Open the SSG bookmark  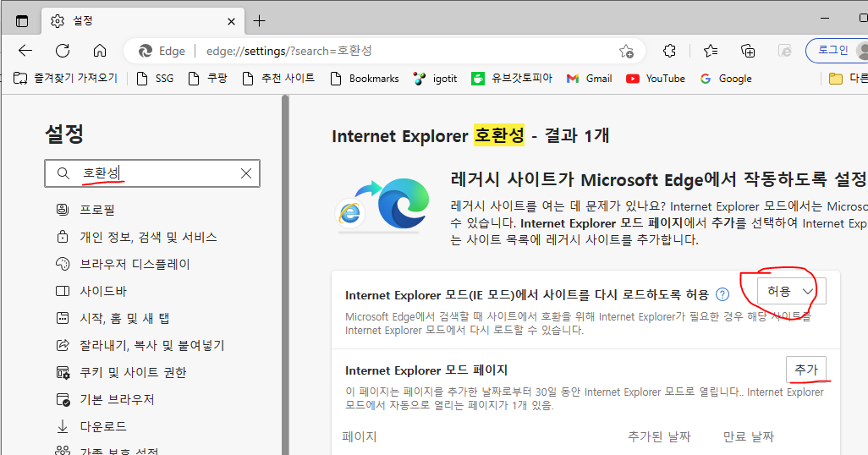tap(156, 79)
